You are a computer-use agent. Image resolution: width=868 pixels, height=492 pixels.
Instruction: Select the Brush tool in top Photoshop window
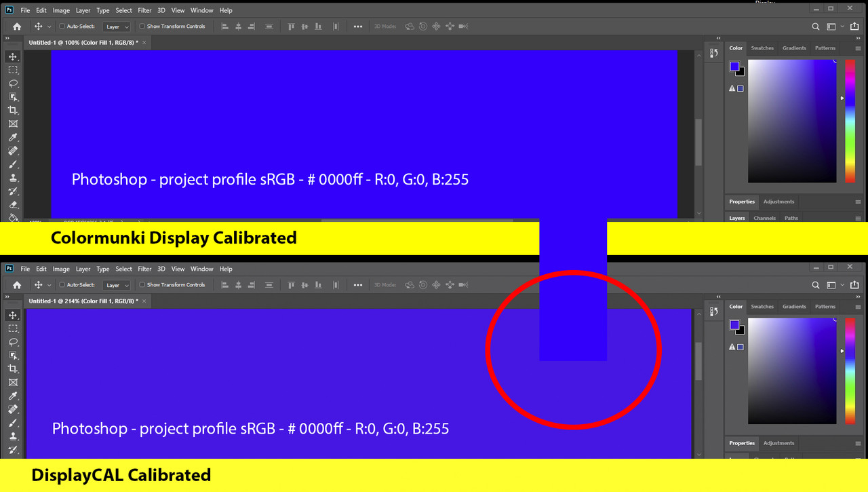(x=13, y=164)
